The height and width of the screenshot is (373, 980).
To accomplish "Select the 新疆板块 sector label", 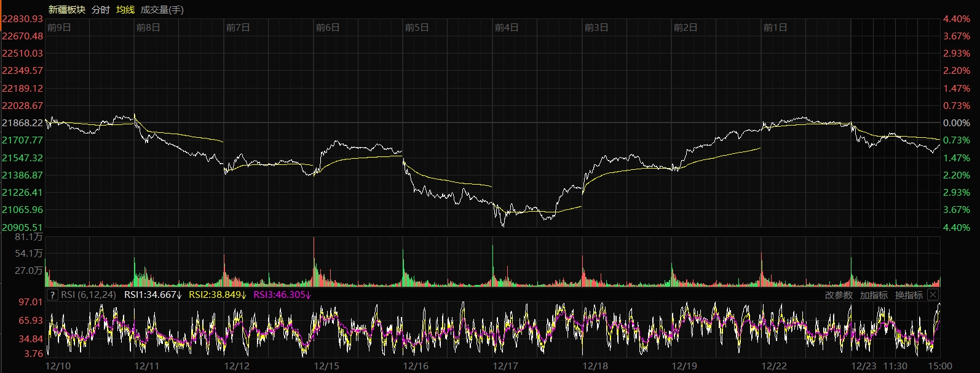I will click(x=66, y=10).
